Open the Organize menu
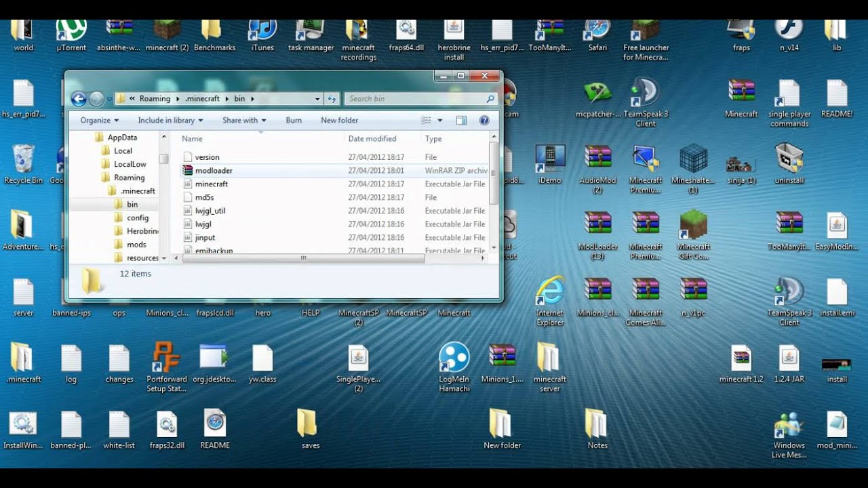The image size is (868, 488). [100, 120]
